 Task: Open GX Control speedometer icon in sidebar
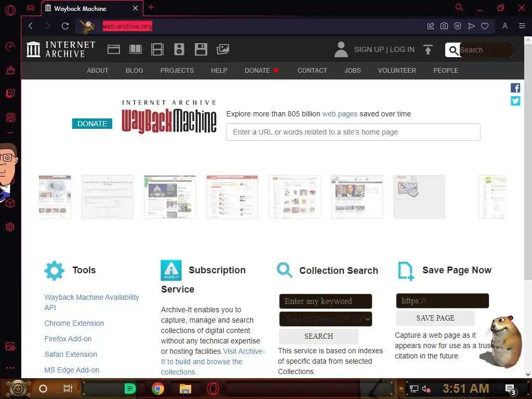coord(10,46)
